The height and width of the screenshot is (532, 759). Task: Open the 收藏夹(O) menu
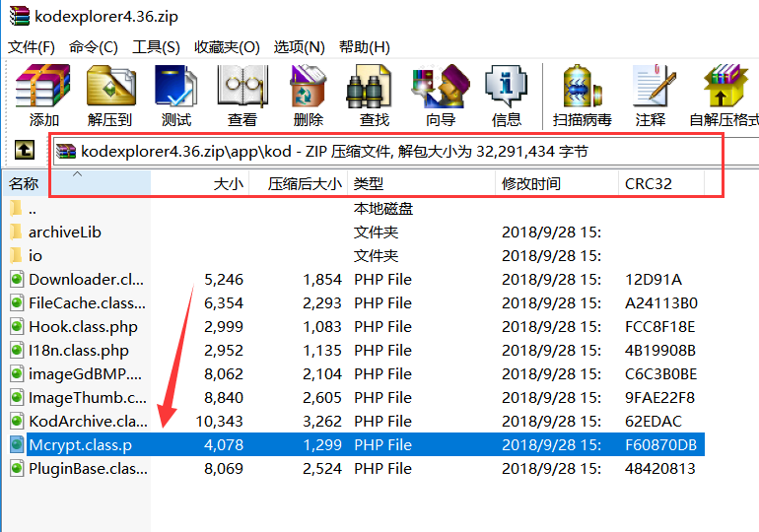(x=227, y=47)
